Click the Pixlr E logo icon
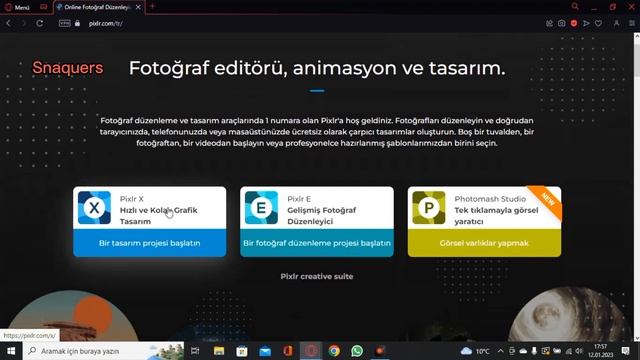This screenshot has height=360, width=640. tap(262, 208)
